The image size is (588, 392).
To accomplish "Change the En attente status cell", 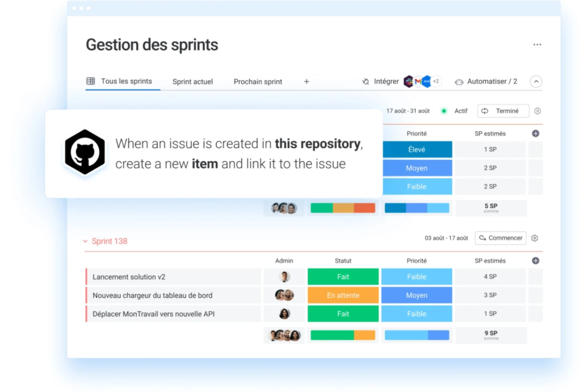I will tap(343, 295).
